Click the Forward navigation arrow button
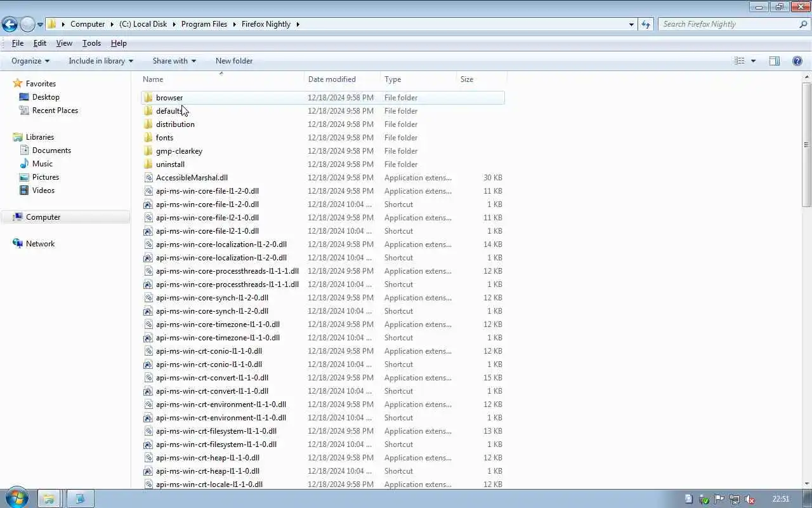The height and width of the screenshot is (508, 812). pyautogui.click(x=27, y=25)
